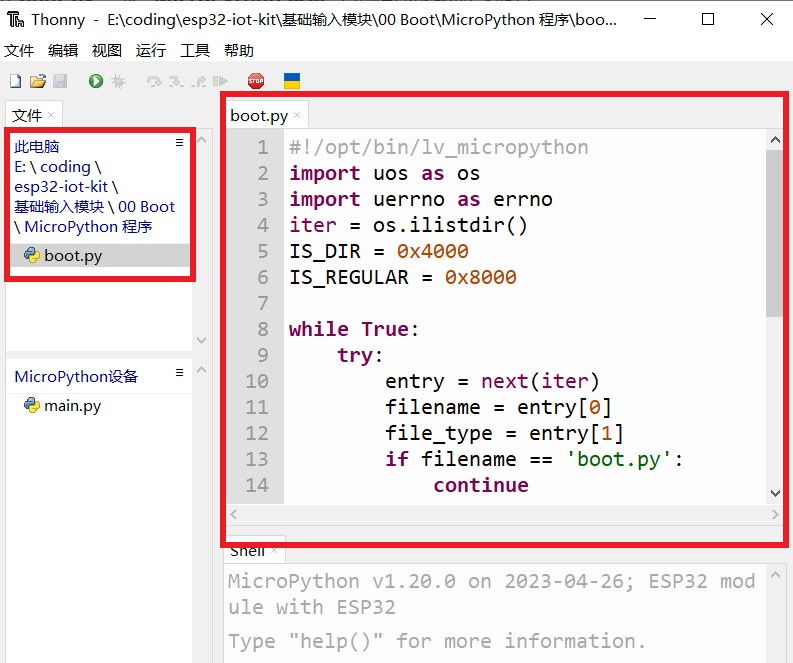Open the MicroPython设备 panel hamburger menu
This screenshot has width=793, height=663.
pos(180,373)
